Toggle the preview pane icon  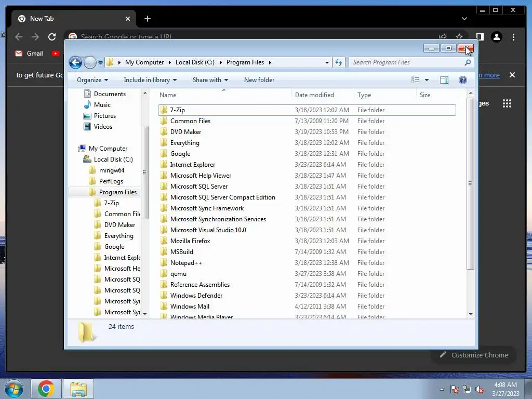pyautogui.click(x=444, y=80)
